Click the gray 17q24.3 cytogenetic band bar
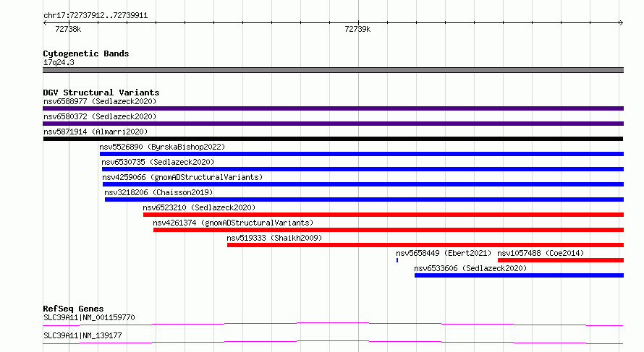Image resolution: width=644 pixels, height=352 pixels. click(x=333, y=70)
